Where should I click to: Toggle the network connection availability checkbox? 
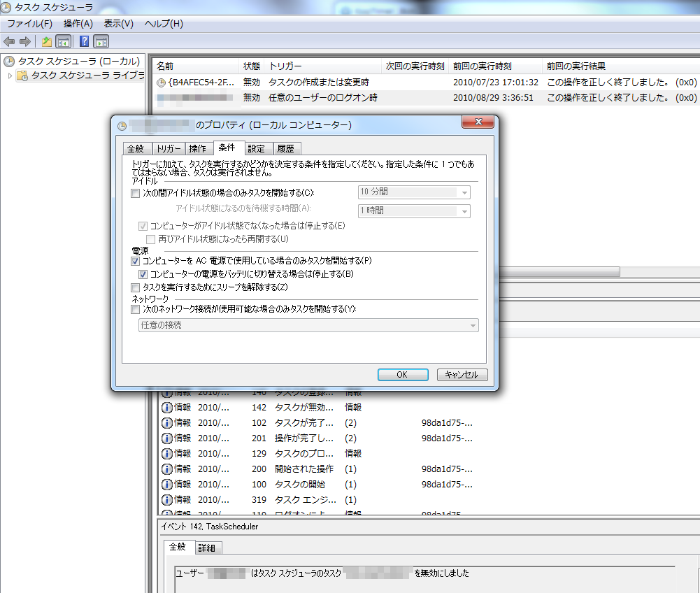click(136, 309)
